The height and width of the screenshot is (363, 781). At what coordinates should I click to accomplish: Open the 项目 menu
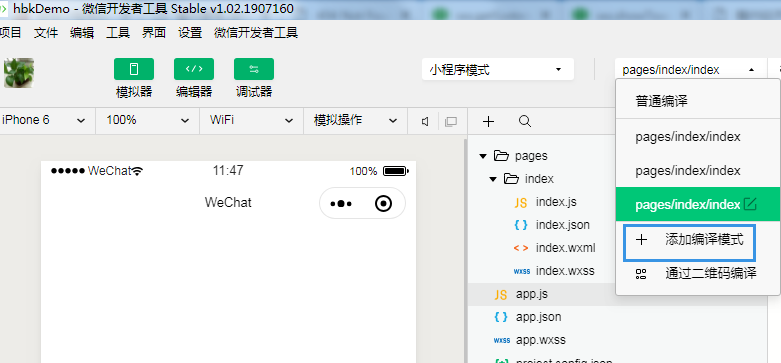tap(10, 33)
